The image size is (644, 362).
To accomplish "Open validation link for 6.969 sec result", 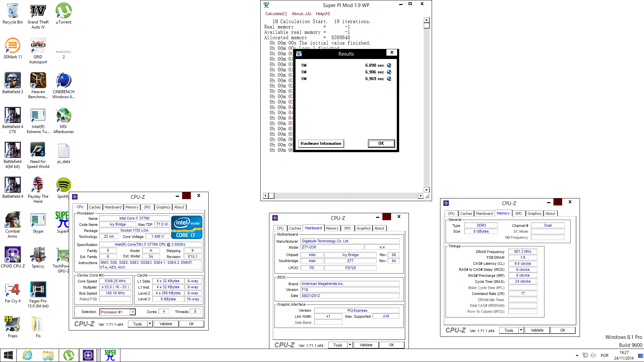I will [389, 79].
